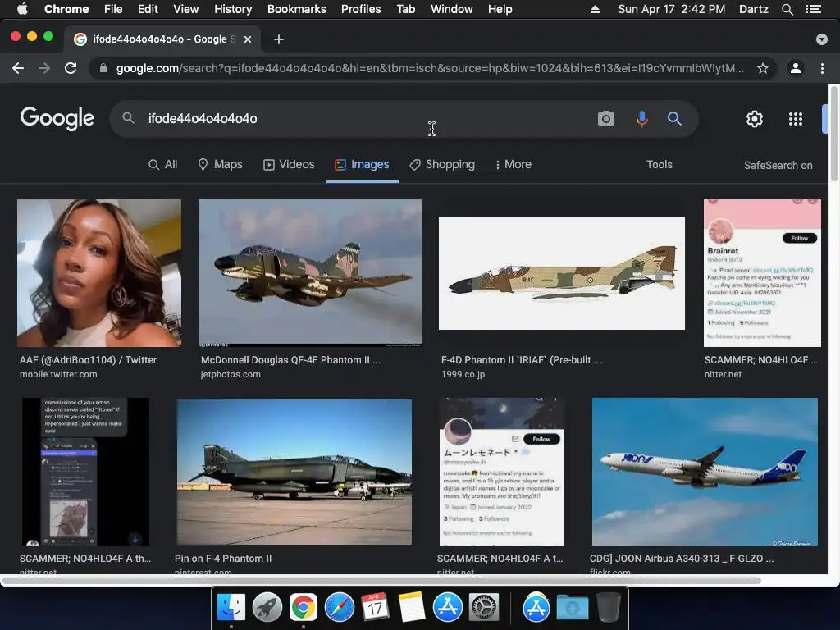Open System Preferences from the Dock
The height and width of the screenshot is (630, 840).
(484, 607)
